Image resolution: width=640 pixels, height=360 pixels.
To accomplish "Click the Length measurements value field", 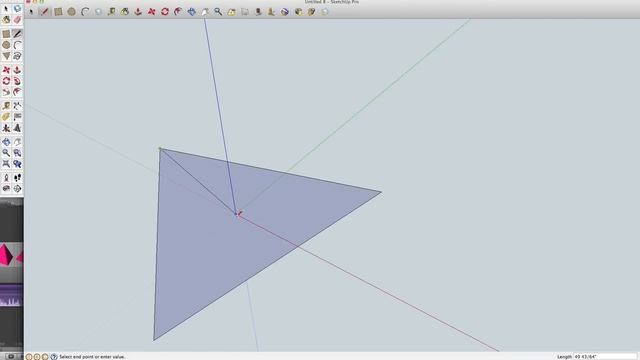I will tap(605, 357).
